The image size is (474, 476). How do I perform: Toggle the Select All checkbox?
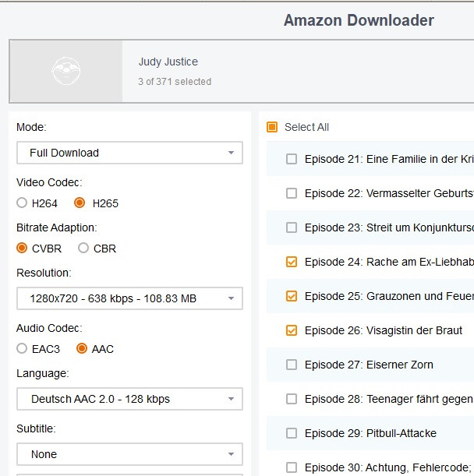point(272,127)
